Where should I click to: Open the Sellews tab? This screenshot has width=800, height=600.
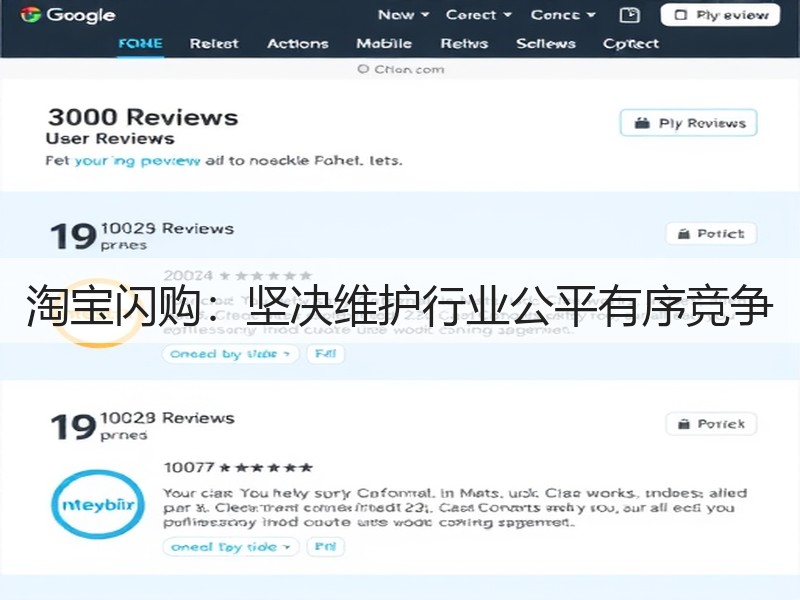tap(545, 43)
